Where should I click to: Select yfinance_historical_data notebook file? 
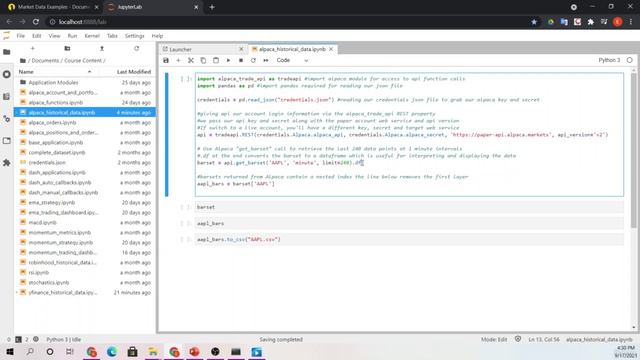click(x=85, y=293)
